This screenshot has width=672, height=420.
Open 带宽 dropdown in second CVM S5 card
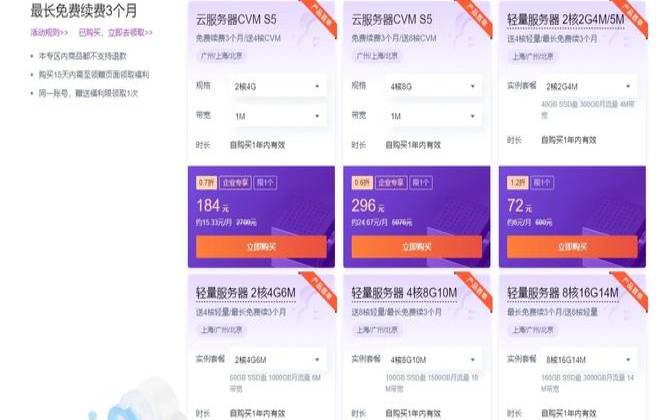click(x=434, y=116)
